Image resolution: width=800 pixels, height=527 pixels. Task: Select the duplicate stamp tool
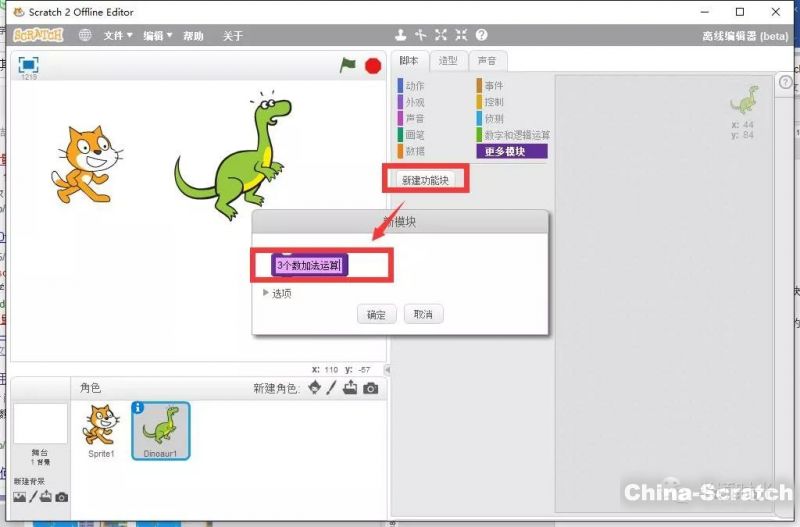(x=401, y=35)
